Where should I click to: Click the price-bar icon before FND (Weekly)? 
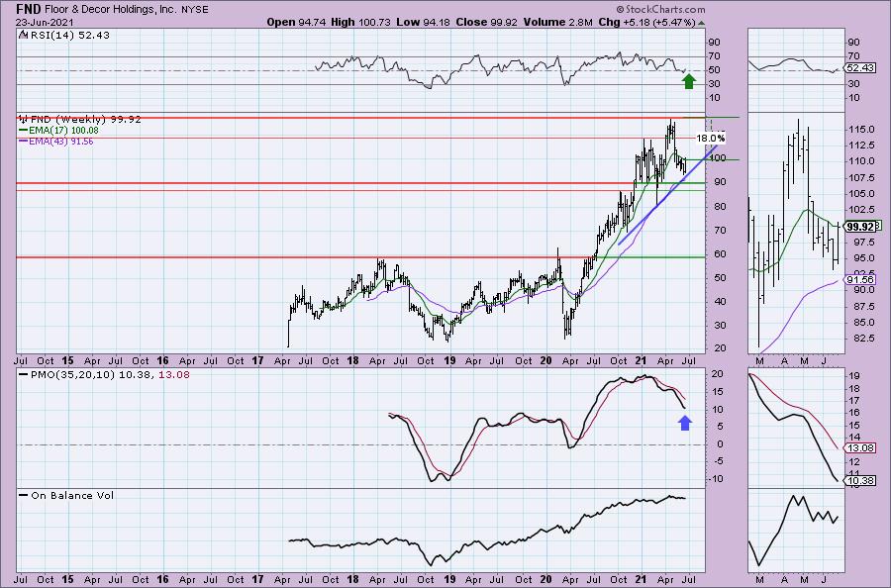tap(24, 120)
